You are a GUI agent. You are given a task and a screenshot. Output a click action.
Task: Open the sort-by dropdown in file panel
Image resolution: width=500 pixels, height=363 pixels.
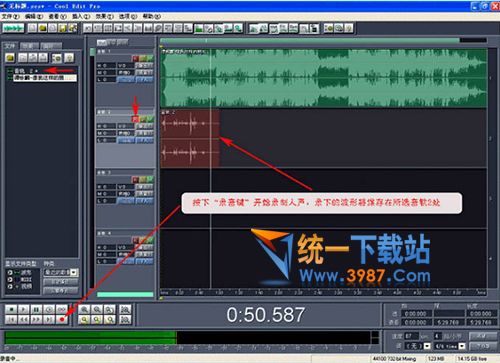61,272
